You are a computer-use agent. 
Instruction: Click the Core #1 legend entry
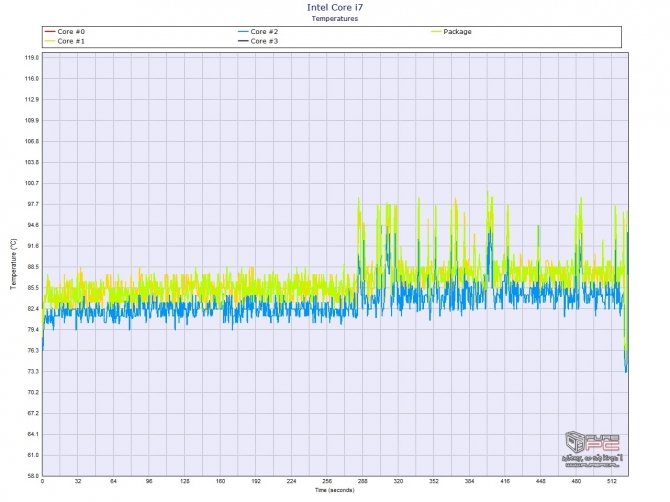click(65, 41)
